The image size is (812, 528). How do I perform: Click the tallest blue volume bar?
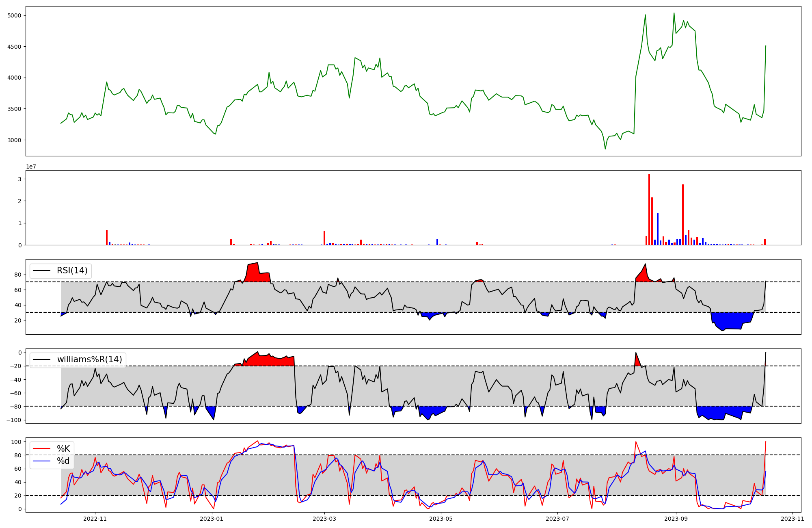pyautogui.click(x=658, y=229)
